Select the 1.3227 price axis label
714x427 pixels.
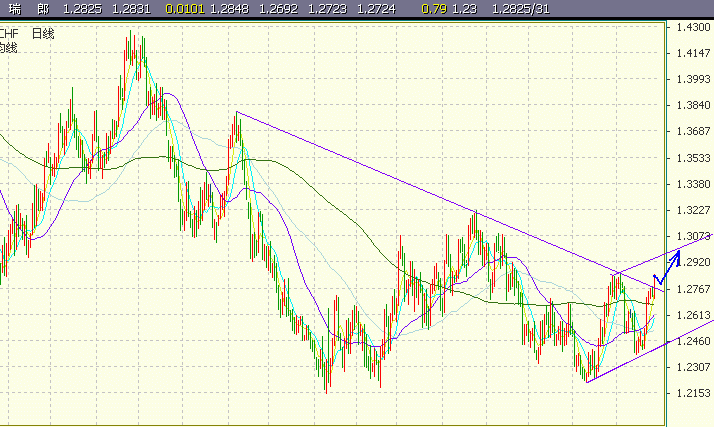[693, 210]
